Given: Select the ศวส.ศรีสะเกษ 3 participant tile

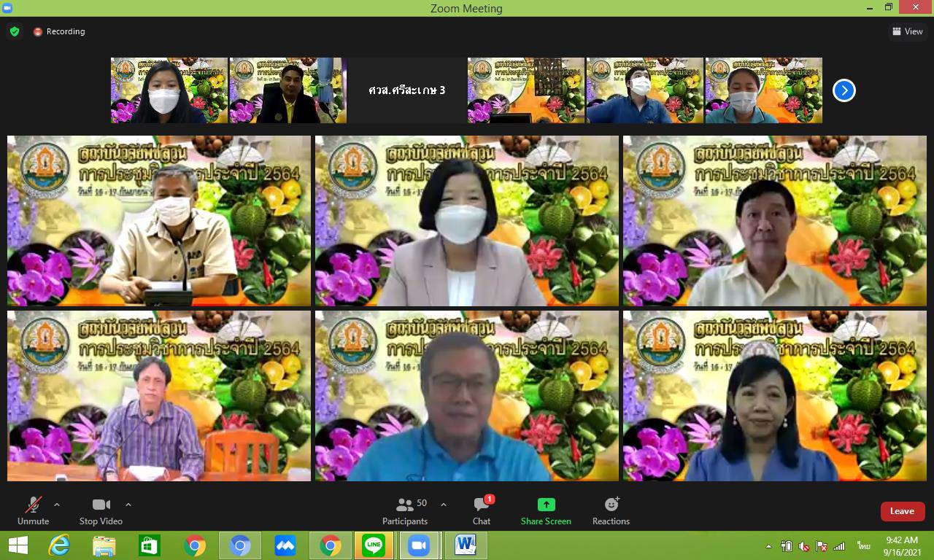Looking at the screenshot, I should tap(406, 90).
